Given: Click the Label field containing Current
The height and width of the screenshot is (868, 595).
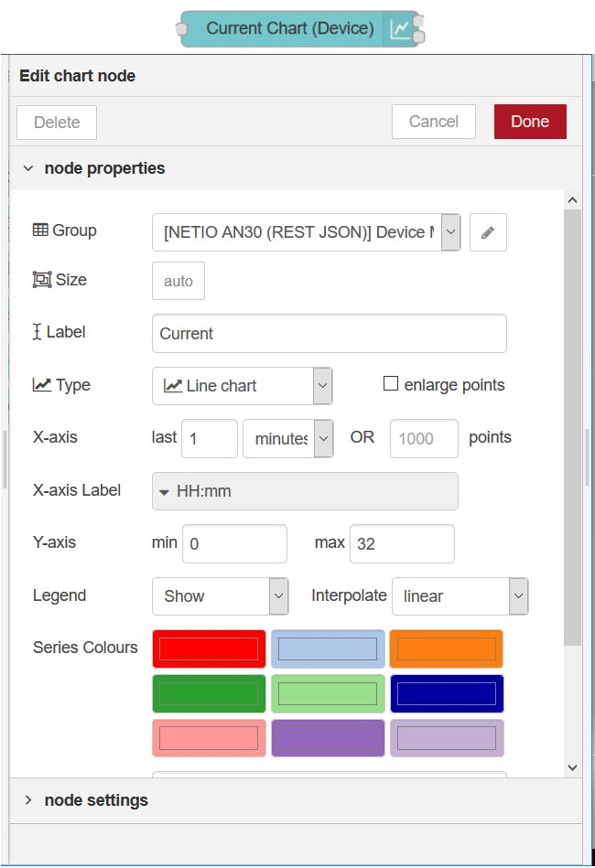Looking at the screenshot, I should 330,334.
